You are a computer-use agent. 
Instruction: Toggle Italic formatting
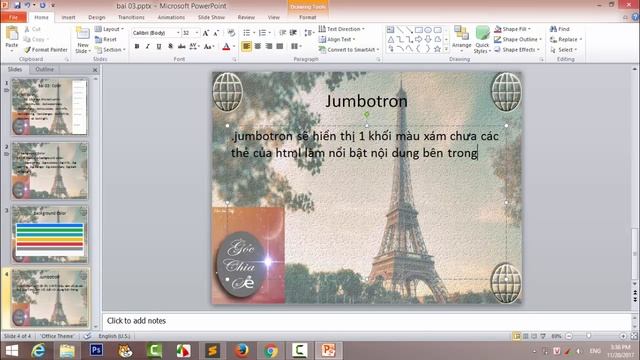pyautogui.click(x=148, y=46)
